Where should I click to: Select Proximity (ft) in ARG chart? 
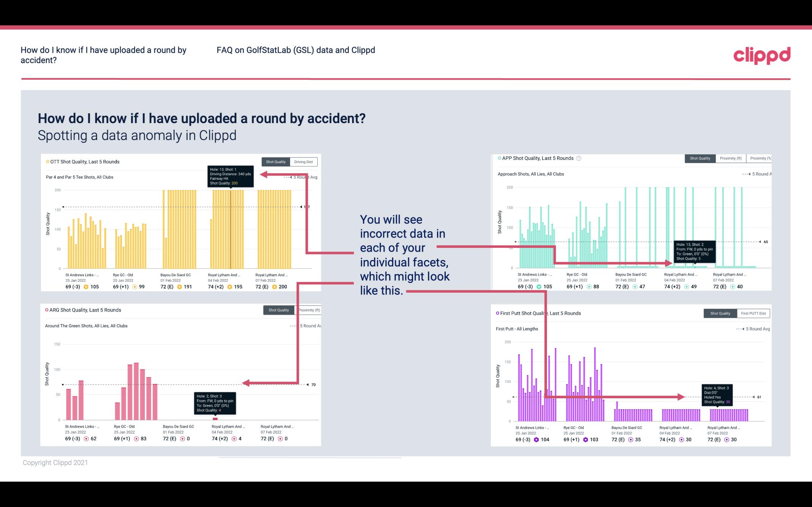309,310
